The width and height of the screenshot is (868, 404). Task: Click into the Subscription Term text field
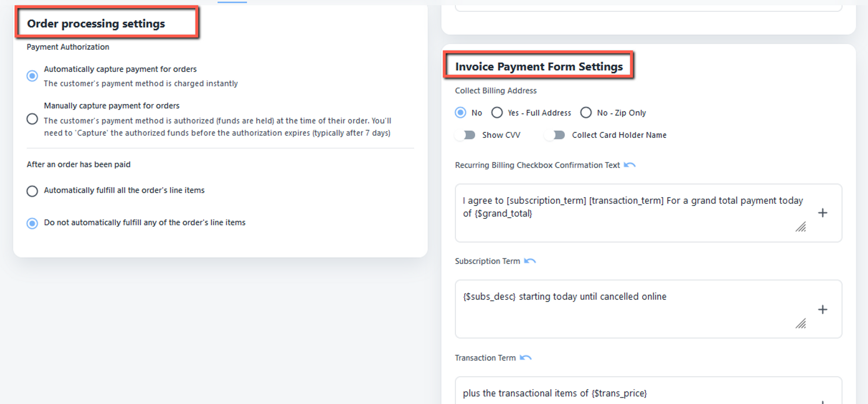coord(629,309)
